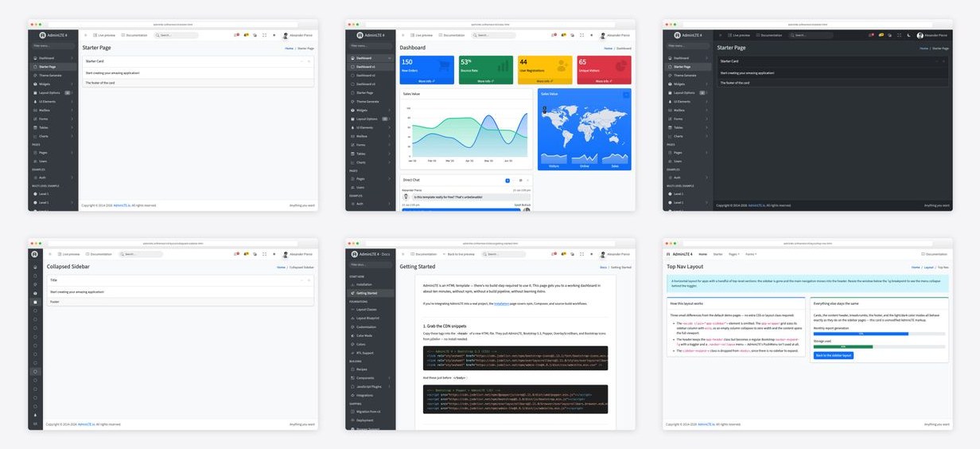Click the notifications icon in Collapsed Sidebar navbar
980x449 pixels.
(x=246, y=254)
